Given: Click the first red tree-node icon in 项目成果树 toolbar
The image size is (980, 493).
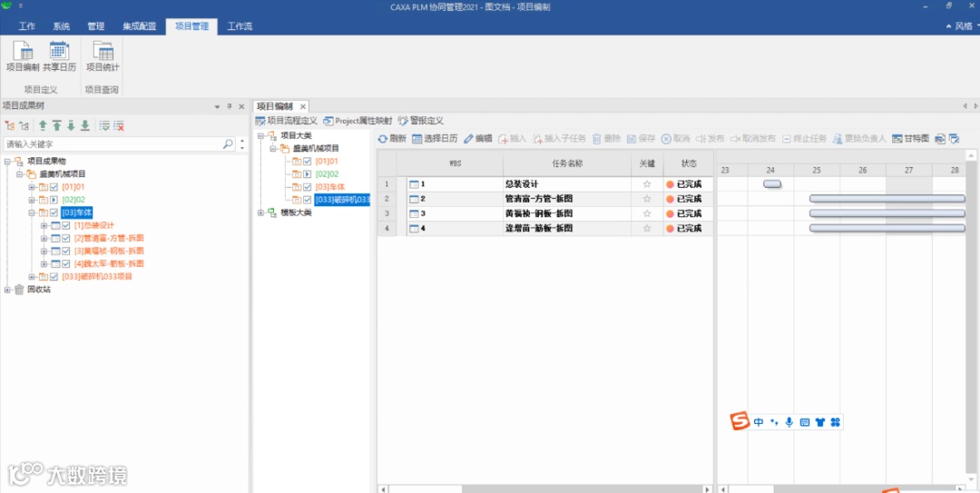Looking at the screenshot, I should pos(9,126).
